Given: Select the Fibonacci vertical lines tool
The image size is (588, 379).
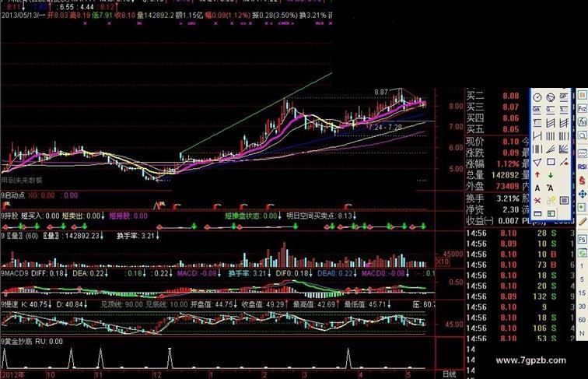Looking at the screenshot, I should 564,136.
